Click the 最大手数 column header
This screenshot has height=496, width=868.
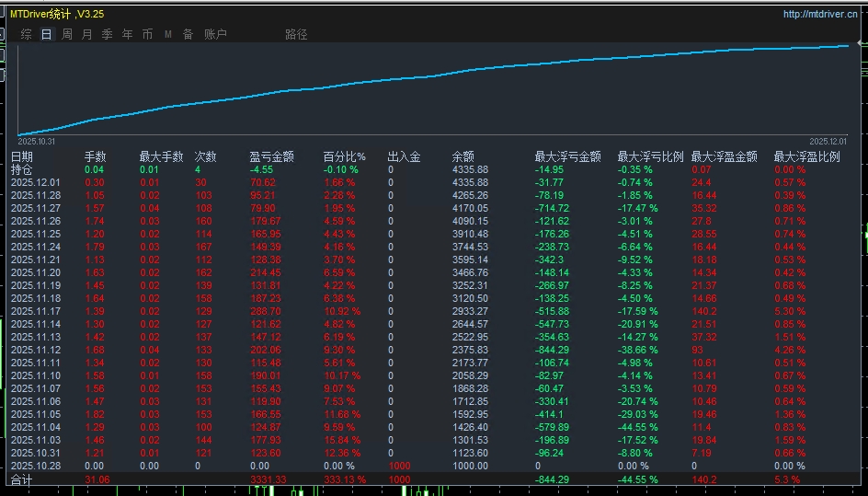click(x=161, y=156)
